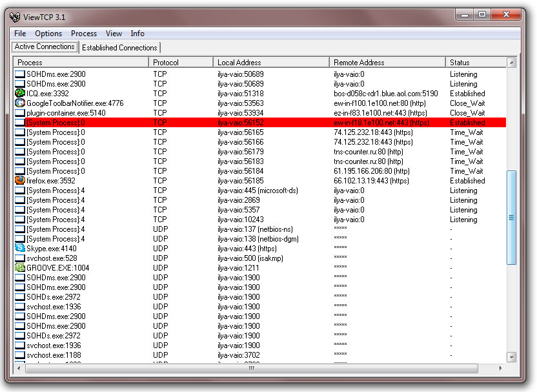Sort by the Protocol column header
Viewport: 537px width, 392px height.
point(181,63)
